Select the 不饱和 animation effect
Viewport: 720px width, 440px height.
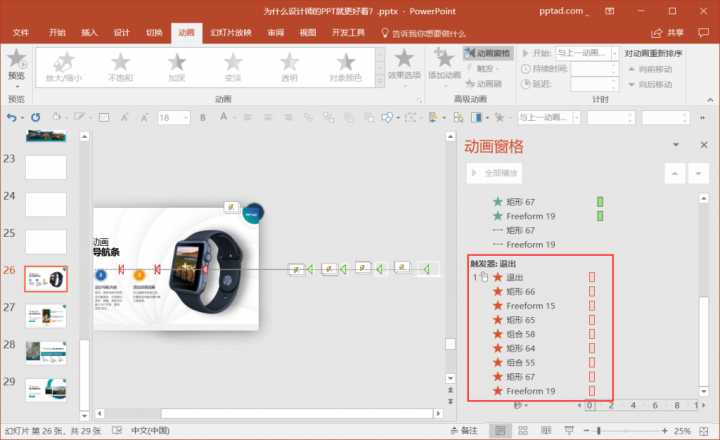121,68
